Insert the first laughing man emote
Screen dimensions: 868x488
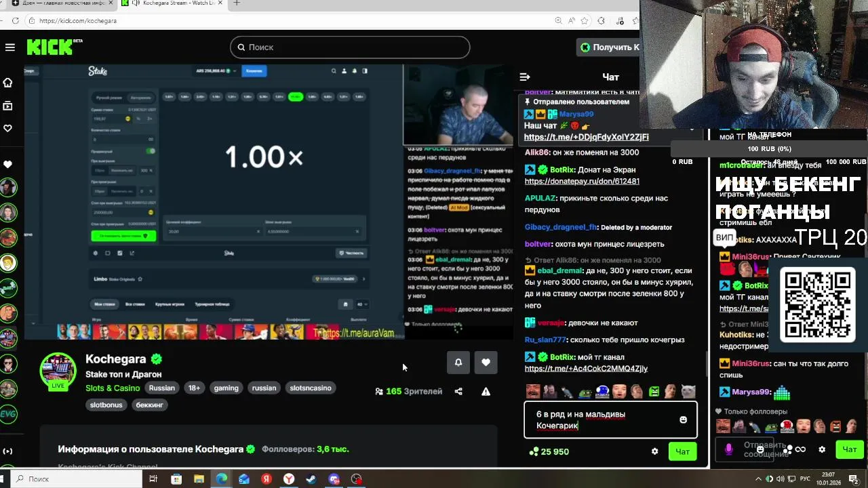point(534,391)
